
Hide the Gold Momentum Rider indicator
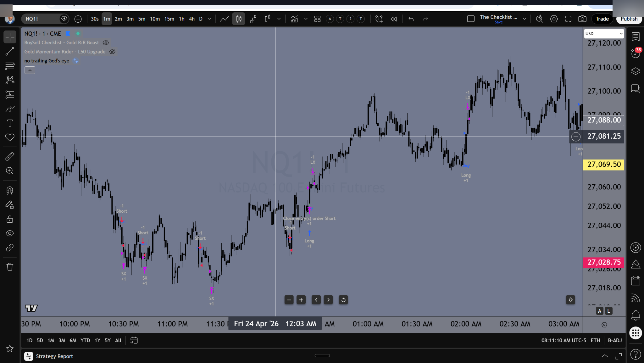[112, 52]
